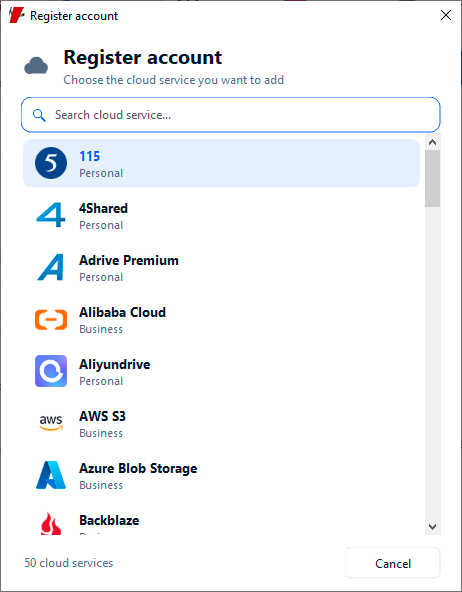Image resolution: width=462 pixels, height=592 pixels.
Task: Click the app icon in the title bar
Action: (x=16, y=16)
